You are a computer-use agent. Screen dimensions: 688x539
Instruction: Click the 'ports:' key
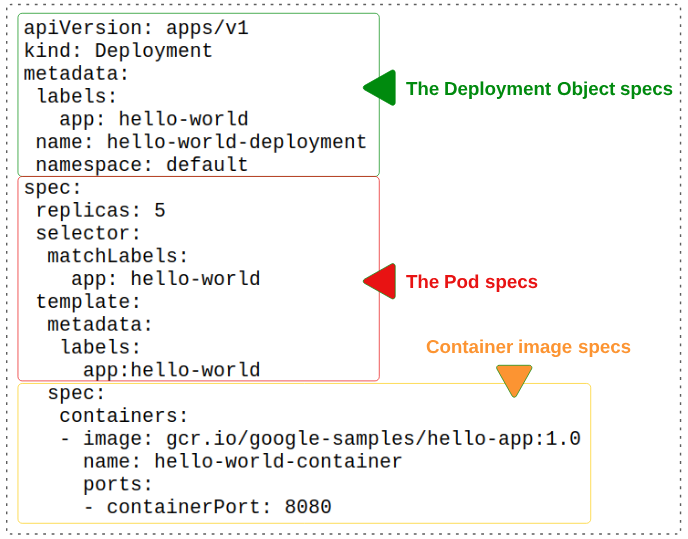click(118, 484)
